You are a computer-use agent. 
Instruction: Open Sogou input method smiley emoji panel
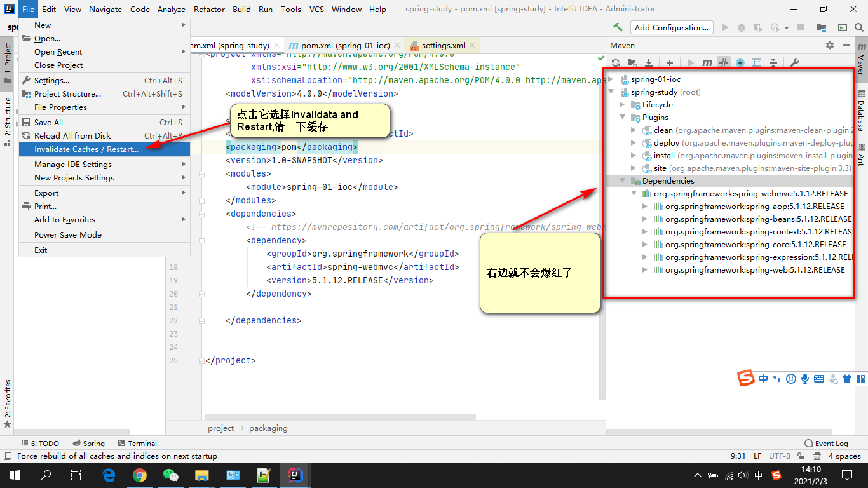[x=790, y=378]
